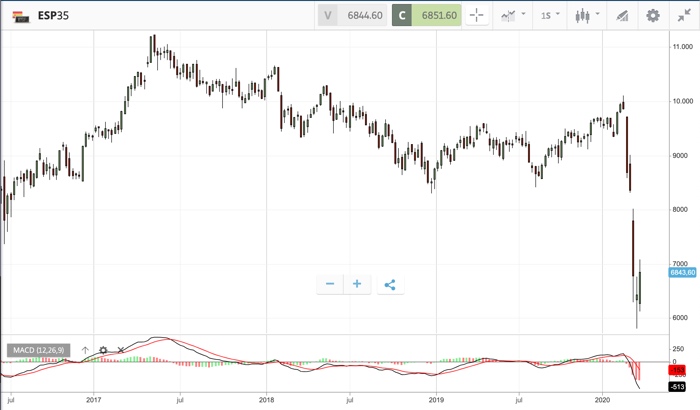Open chart settings gear
The image size is (700, 410).
[653, 16]
